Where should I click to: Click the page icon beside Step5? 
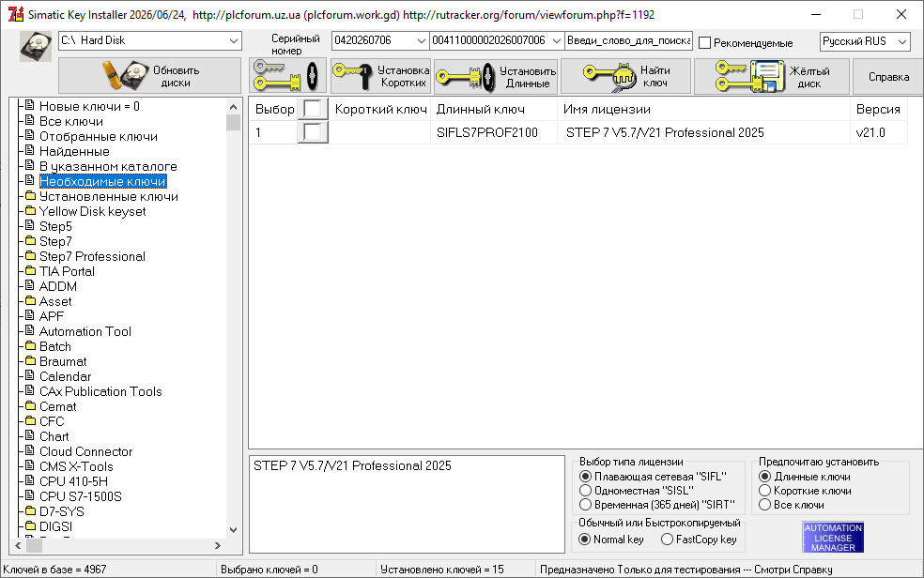coord(30,226)
